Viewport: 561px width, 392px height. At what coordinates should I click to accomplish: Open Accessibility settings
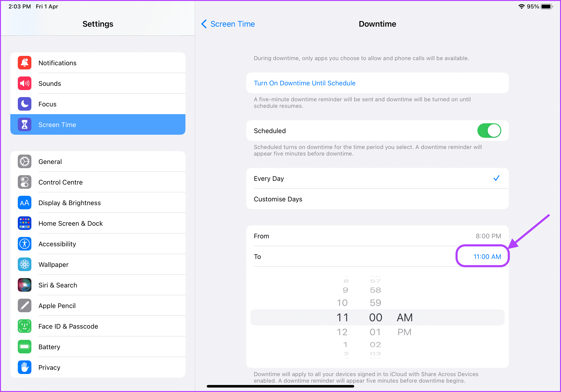tap(98, 244)
